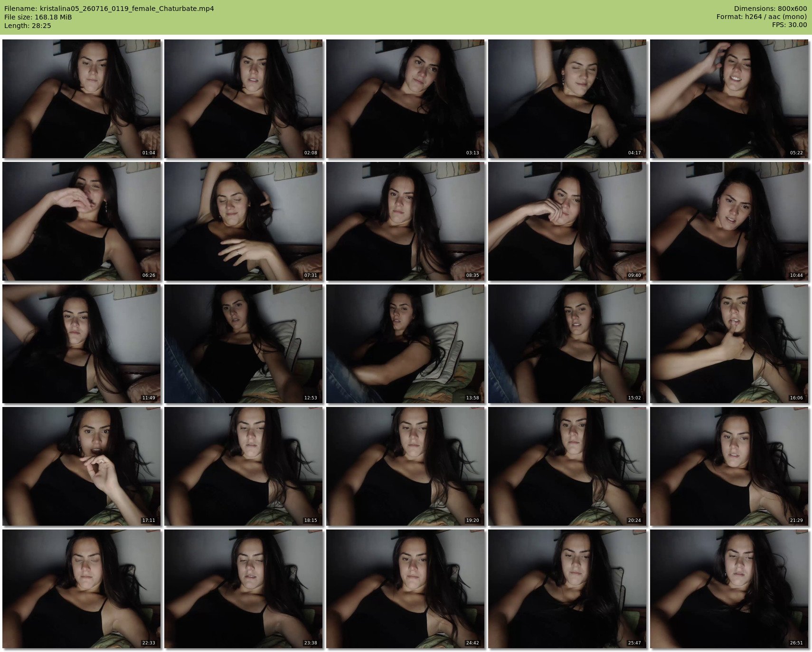812x652 pixels.
Task: Click the thumbnail stamped 15:02
Action: click(567, 344)
